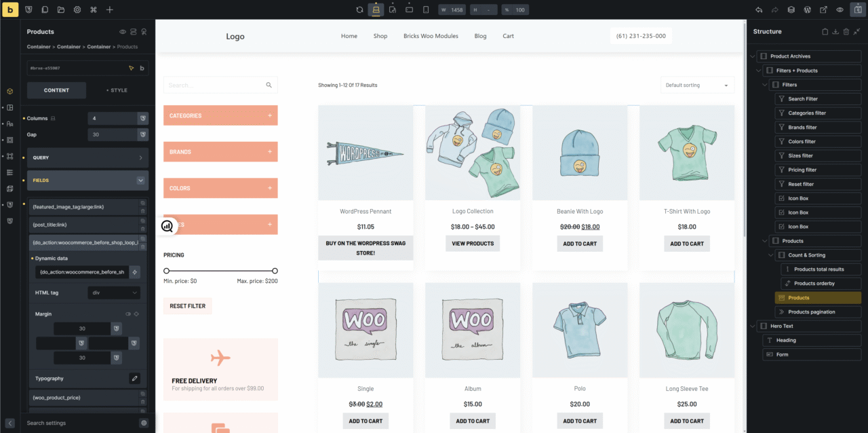This screenshot has height=433, width=868.
Task: Click the plus icon to add element
Action: pyautogui.click(x=110, y=10)
